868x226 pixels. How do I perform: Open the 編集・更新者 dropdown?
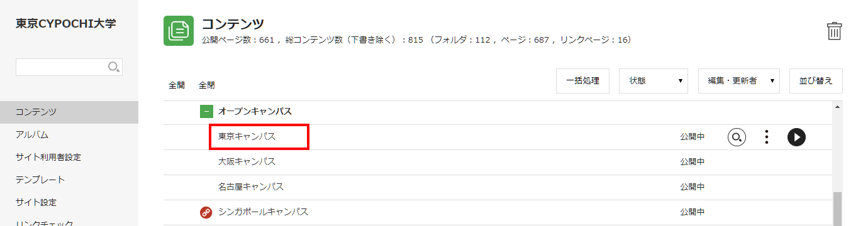pyautogui.click(x=739, y=81)
